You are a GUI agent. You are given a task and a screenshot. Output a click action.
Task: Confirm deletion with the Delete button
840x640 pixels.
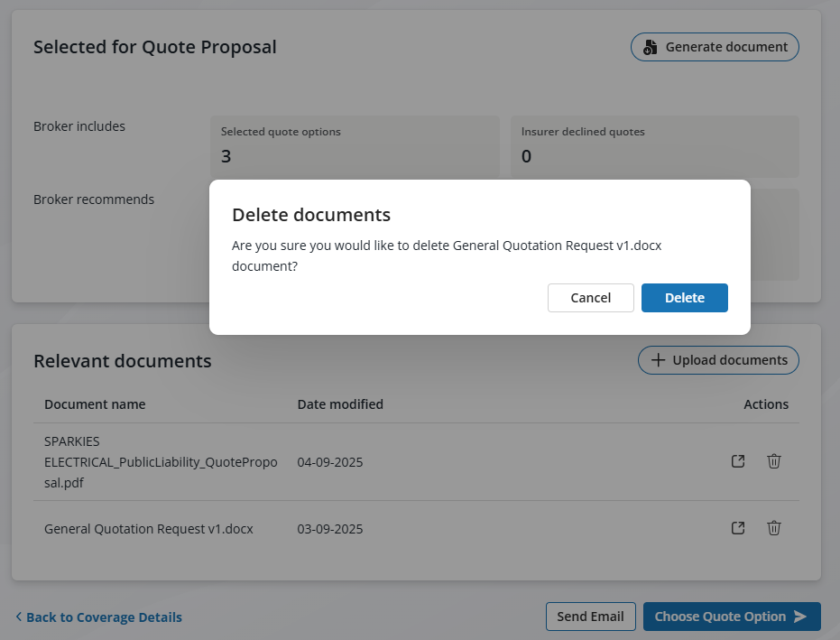684,298
